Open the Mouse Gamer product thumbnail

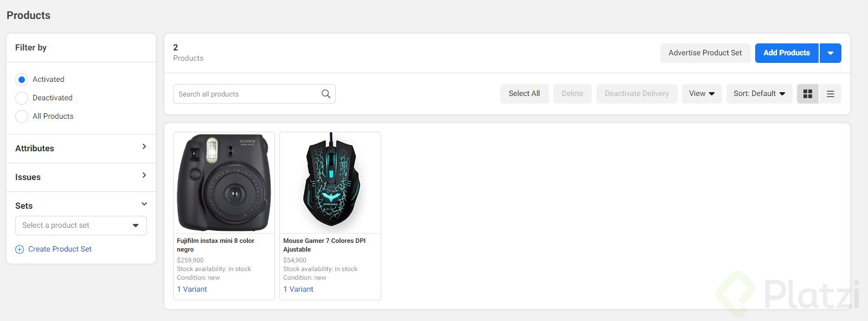coord(330,183)
